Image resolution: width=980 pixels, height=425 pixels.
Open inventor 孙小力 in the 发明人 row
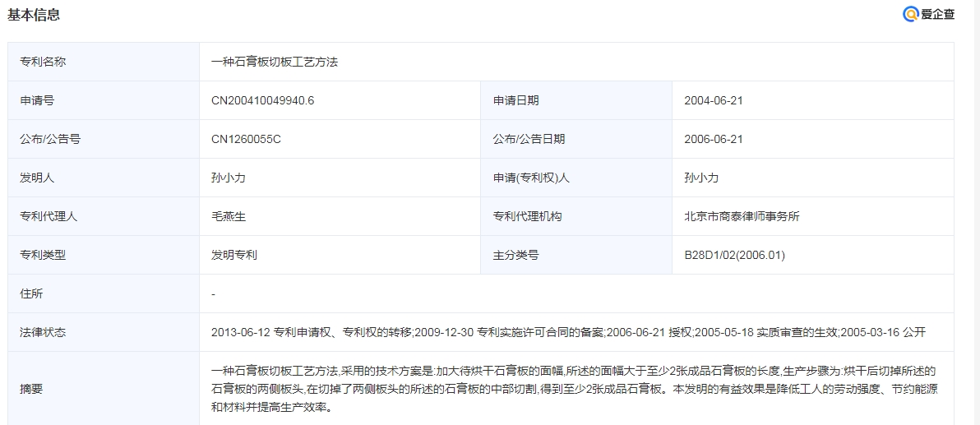[229, 178]
